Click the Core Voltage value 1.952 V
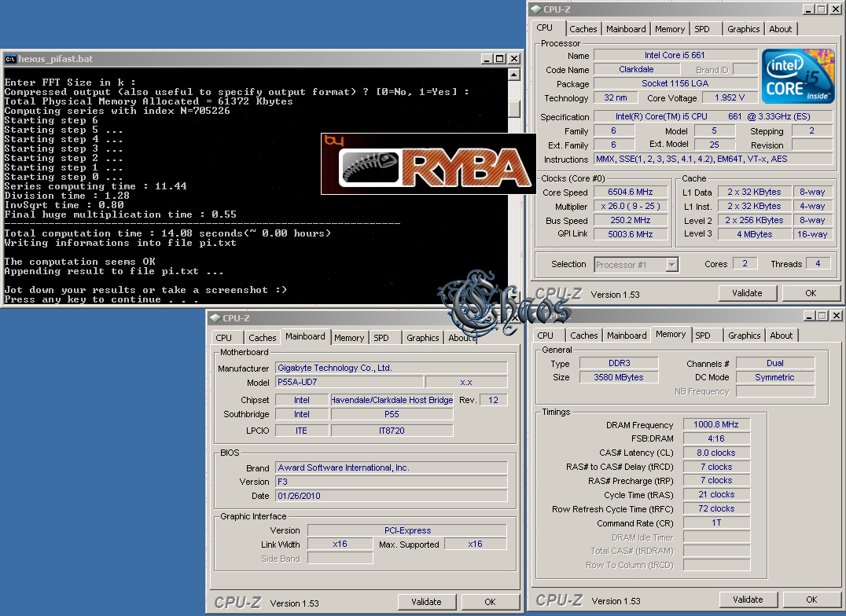Image resolution: width=846 pixels, height=616 pixels. (x=730, y=97)
